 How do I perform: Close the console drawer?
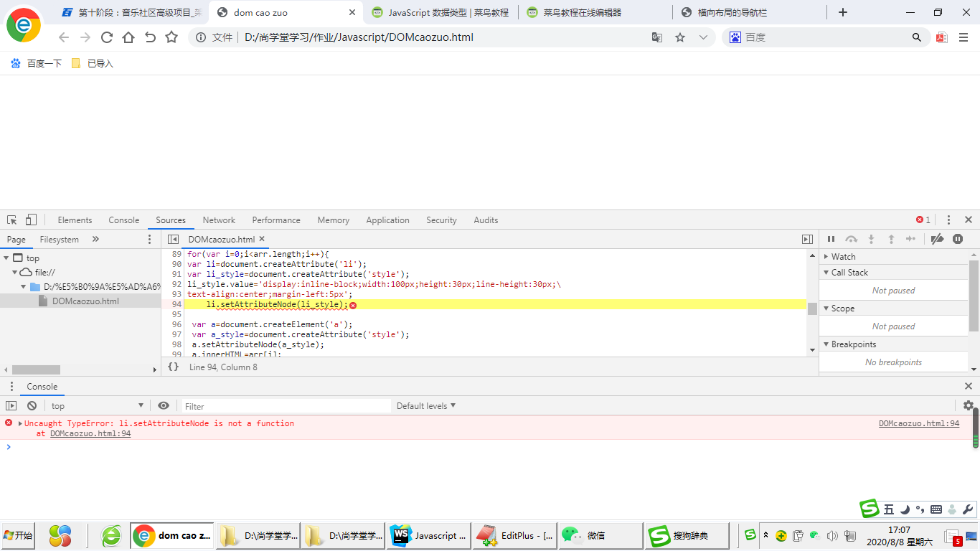[969, 386]
